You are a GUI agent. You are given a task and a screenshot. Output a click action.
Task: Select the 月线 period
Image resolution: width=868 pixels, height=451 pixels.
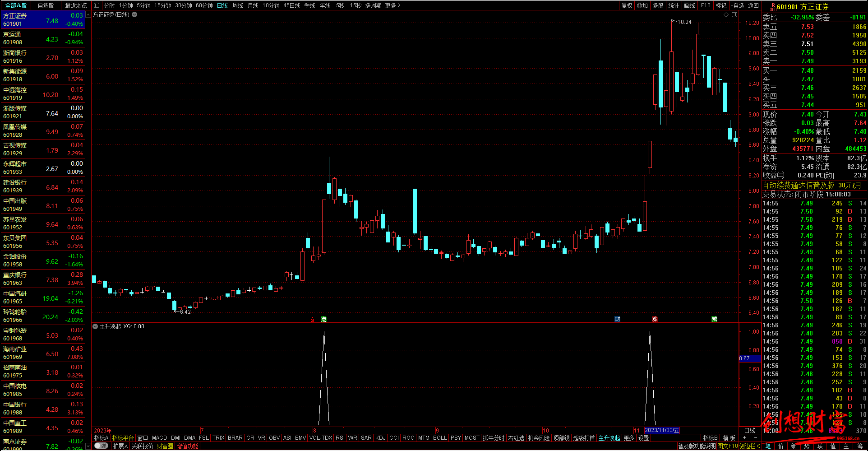point(253,5)
